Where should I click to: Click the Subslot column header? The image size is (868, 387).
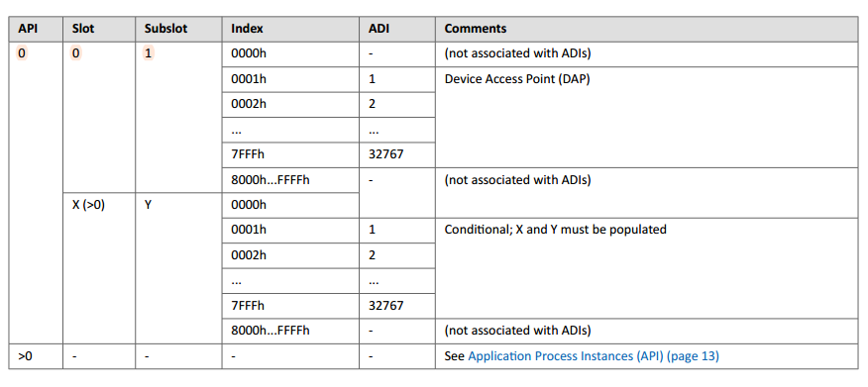165,28
